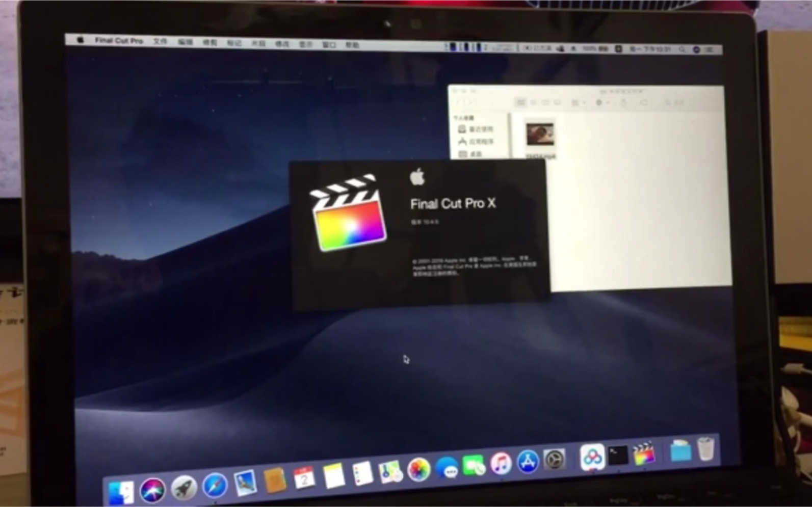Open Terminal icon in the dock

[618, 455]
